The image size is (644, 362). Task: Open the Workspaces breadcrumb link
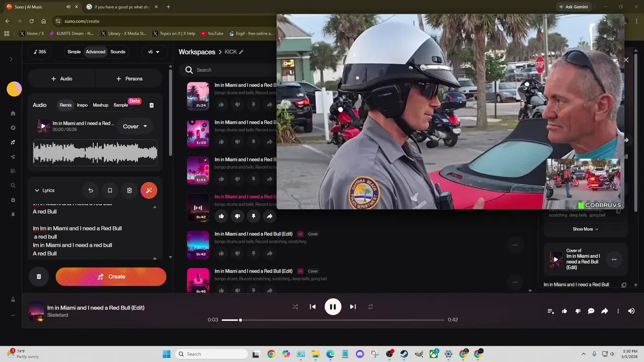click(x=197, y=52)
